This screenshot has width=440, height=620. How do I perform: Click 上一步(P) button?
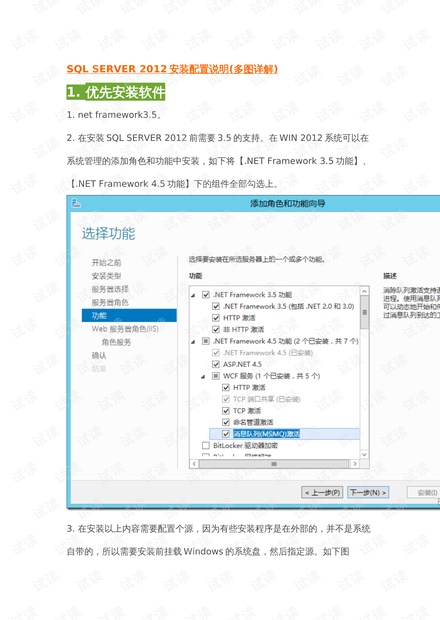point(322,492)
